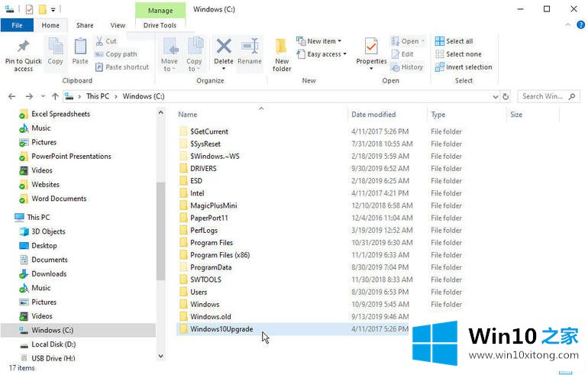Select the SWTOOLS folder

coord(205,280)
